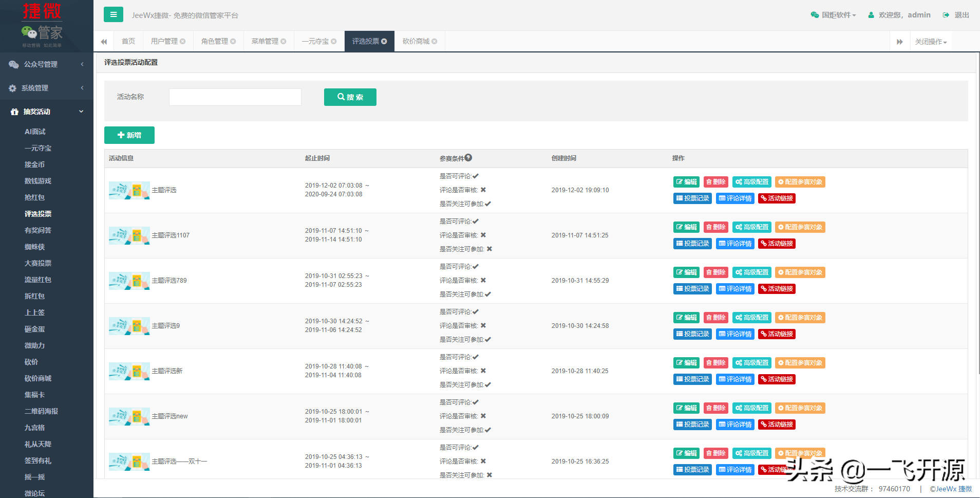
Task: Click the admin user icon in header
Action: 871,15
